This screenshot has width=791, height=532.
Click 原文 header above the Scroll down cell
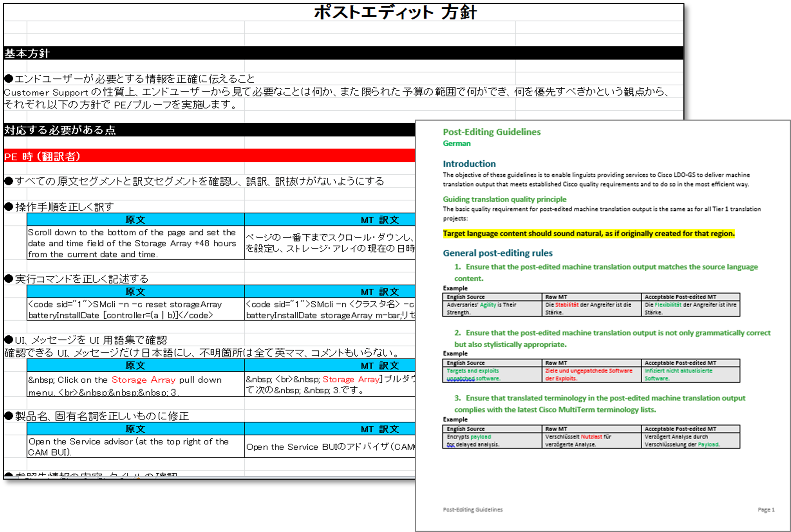pyautogui.click(x=136, y=219)
